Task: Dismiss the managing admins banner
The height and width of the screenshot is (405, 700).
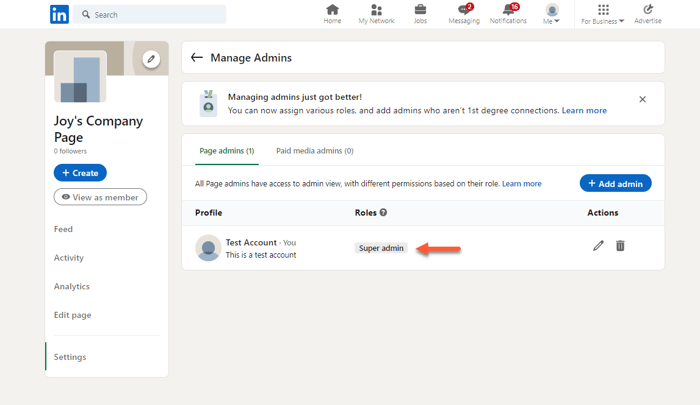Action: [x=642, y=99]
